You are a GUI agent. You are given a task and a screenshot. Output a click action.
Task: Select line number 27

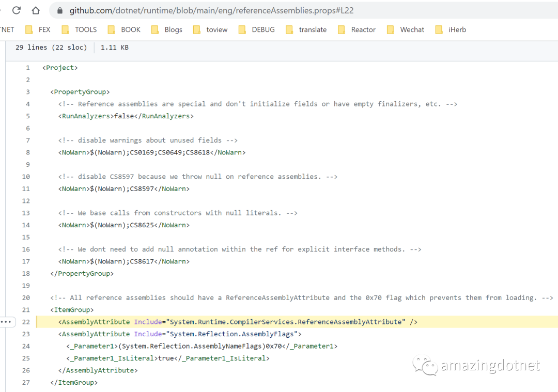click(26, 382)
